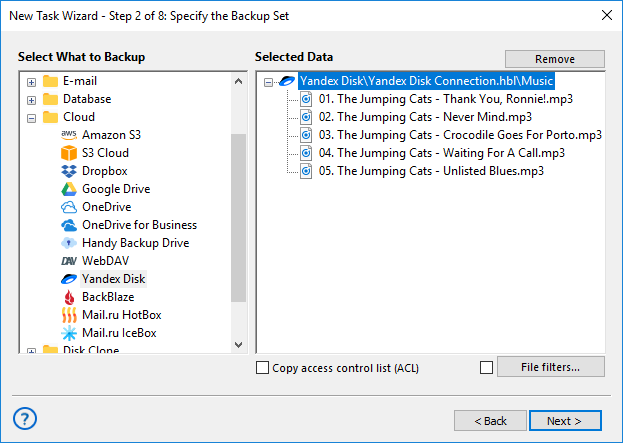Click the Amazon S3 plugin icon

point(69,135)
